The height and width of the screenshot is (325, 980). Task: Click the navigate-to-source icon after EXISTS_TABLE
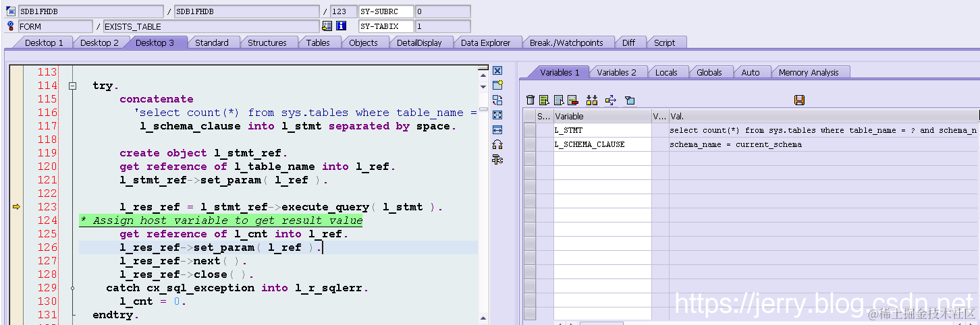tap(327, 26)
